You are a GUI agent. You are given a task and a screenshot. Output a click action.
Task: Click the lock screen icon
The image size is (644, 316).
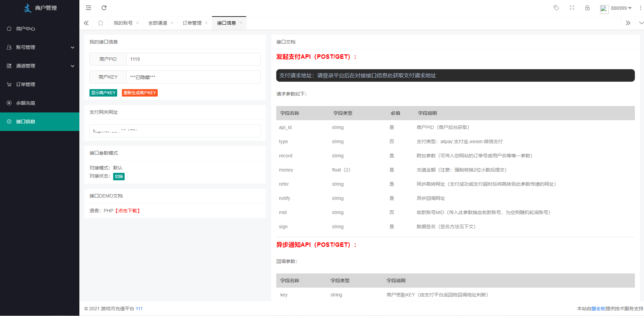pos(587,8)
